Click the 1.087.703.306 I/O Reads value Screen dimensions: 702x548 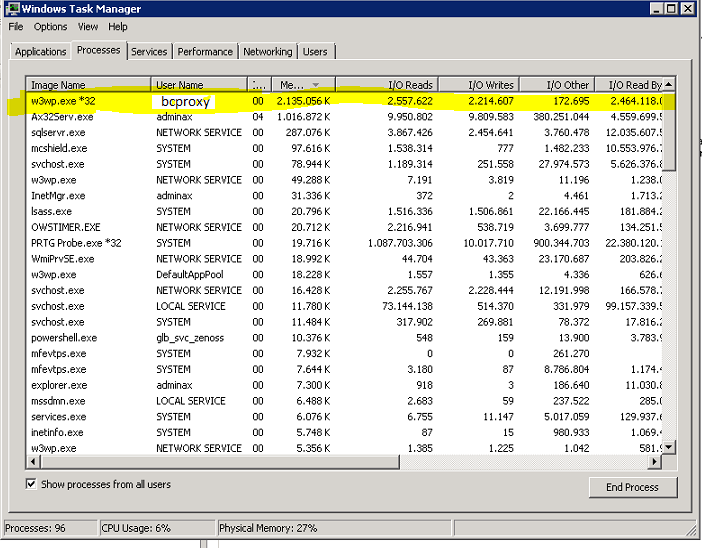pos(400,243)
